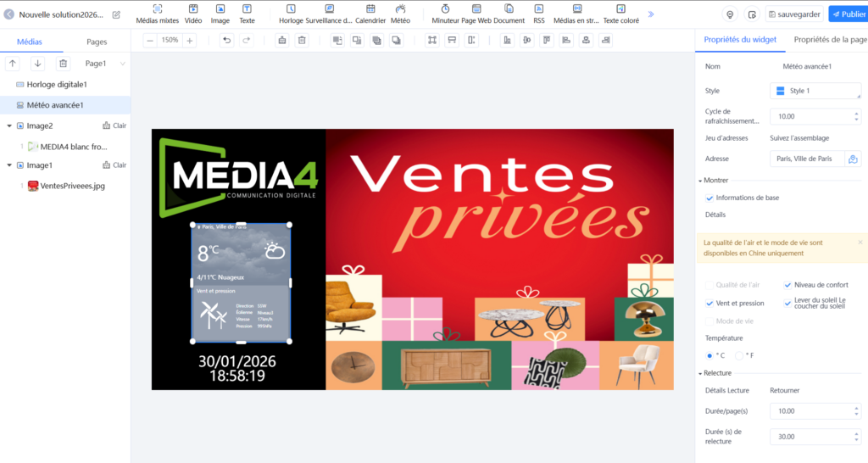Screen dimensions: 868x463
Task: Click the zoom in plus button
Action: 190,40
